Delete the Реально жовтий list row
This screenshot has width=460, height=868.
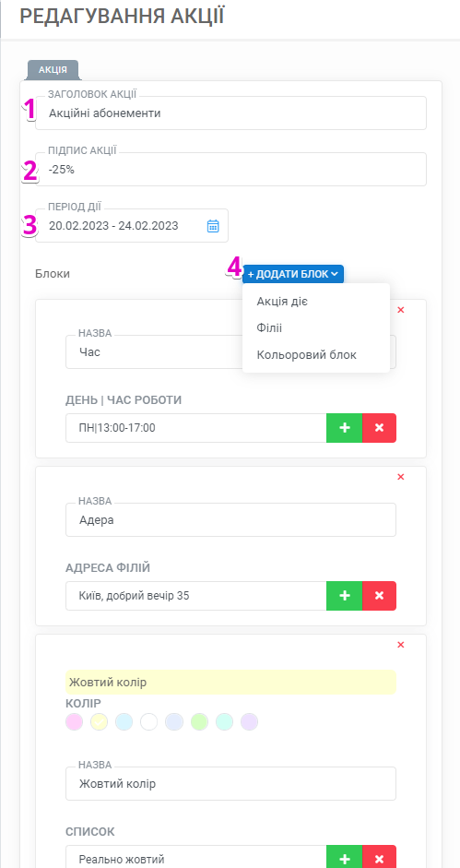pyautogui.click(x=379, y=858)
